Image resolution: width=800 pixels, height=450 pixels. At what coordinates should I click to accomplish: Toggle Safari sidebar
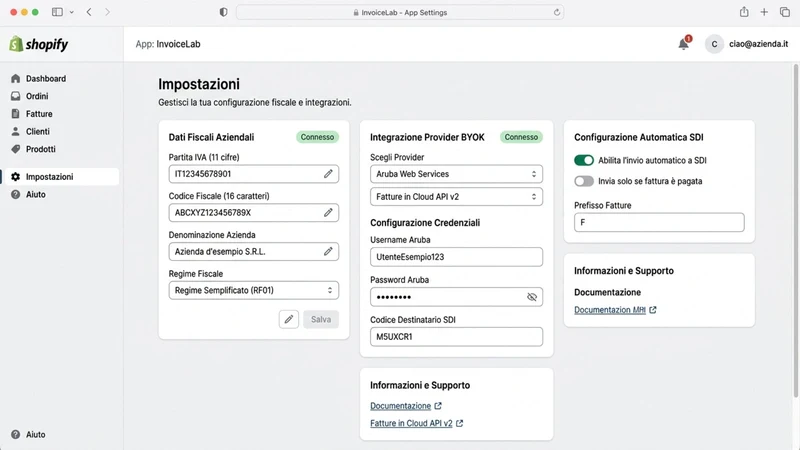pos(57,12)
